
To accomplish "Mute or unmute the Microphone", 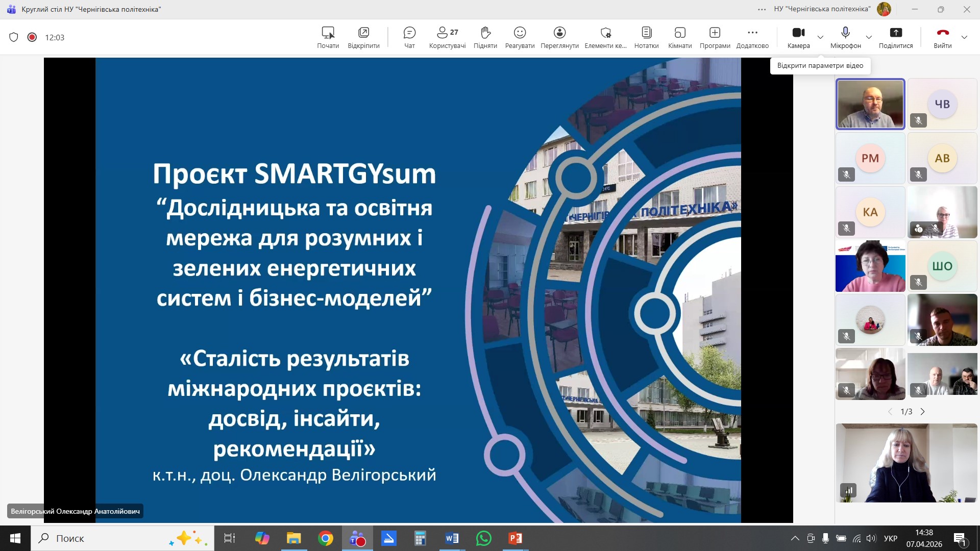I will [845, 37].
